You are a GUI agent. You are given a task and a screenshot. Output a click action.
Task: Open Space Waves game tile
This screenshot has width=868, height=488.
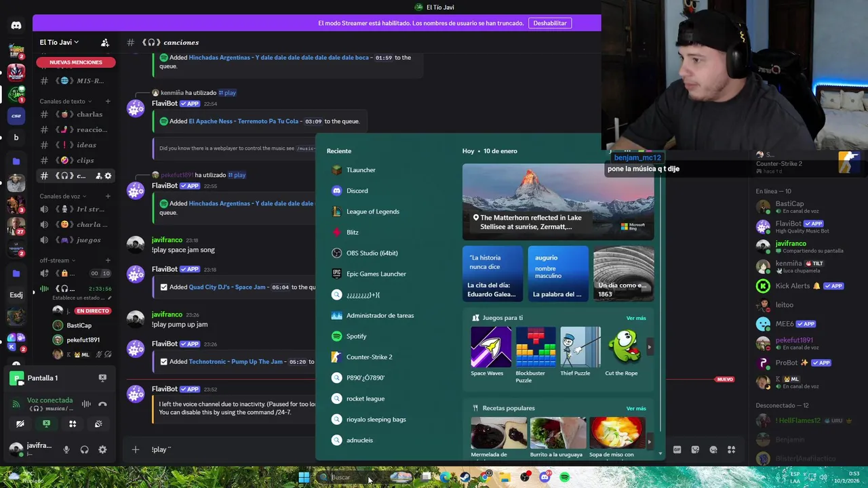point(491,352)
